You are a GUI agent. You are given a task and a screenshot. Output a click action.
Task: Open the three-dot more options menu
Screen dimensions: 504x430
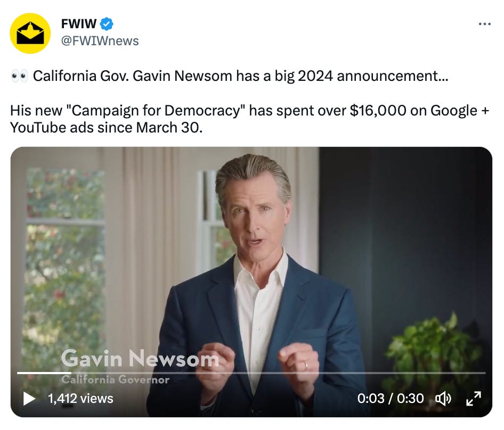pos(484,24)
